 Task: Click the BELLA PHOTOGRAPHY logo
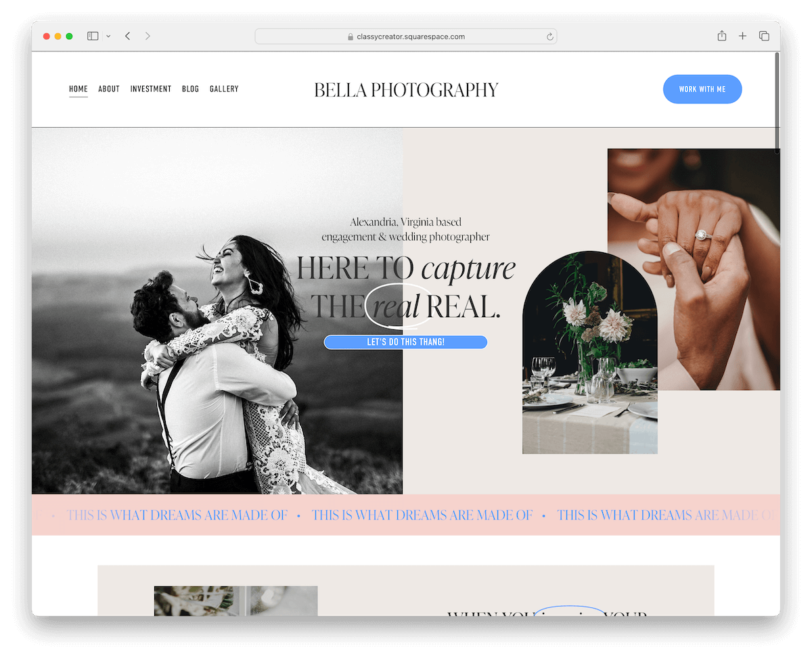405,89
